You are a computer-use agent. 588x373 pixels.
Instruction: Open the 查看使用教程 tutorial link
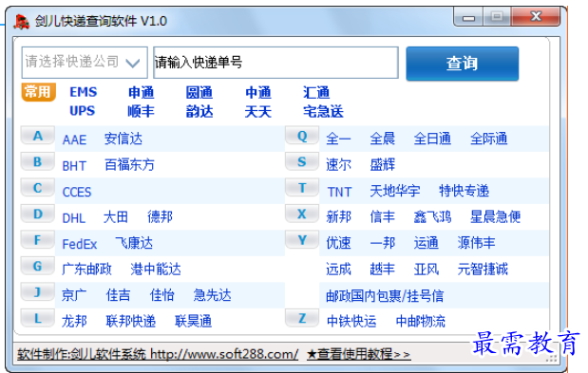coord(358,354)
